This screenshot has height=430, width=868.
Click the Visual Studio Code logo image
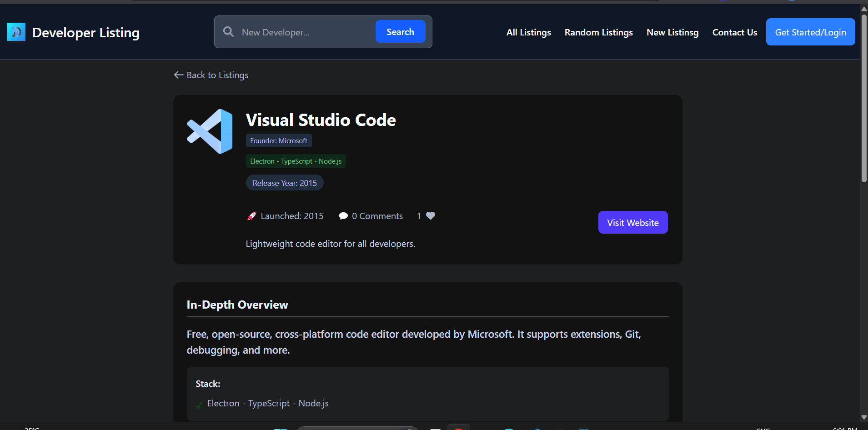(210, 131)
